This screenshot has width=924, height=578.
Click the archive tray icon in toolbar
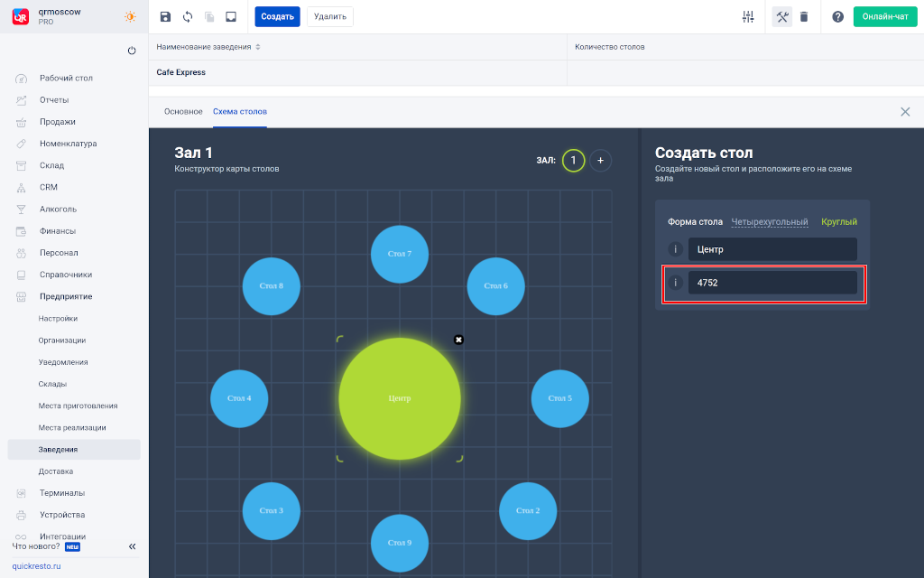coord(231,16)
